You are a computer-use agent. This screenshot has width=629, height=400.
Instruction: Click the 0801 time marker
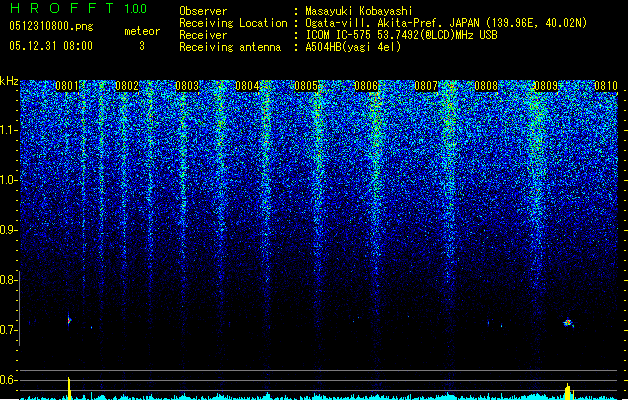click(x=67, y=86)
